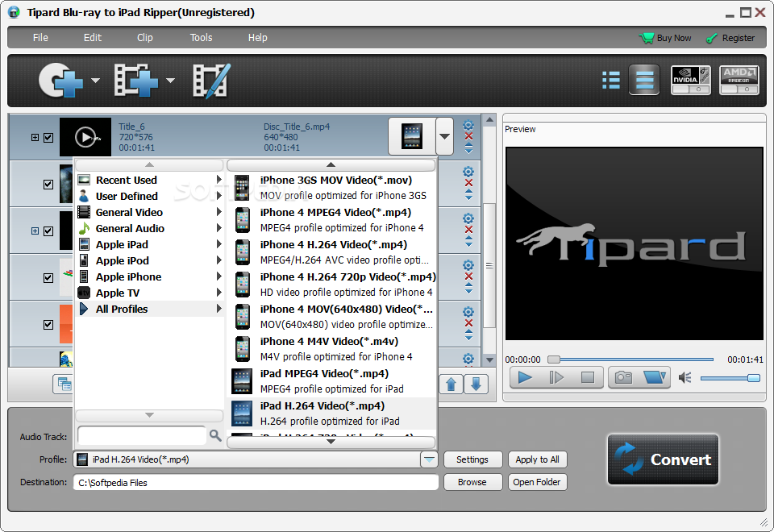Open the Edit menu
The image size is (774, 532).
tap(92, 38)
